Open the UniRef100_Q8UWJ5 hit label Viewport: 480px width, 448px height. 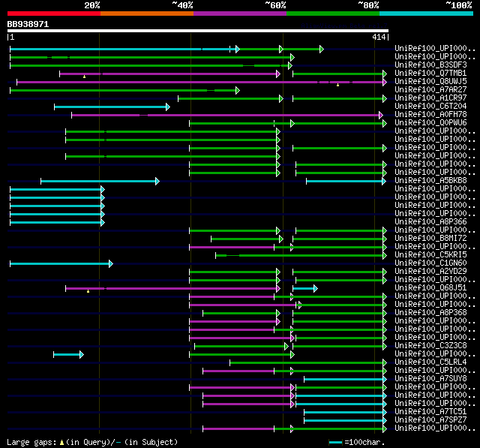click(x=430, y=82)
